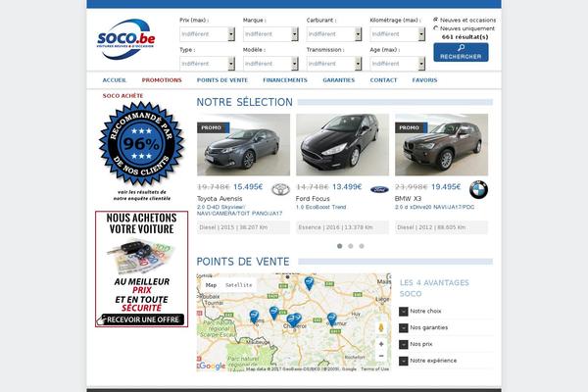
Task: Click the Notre expérience toggle icon
Action: [x=404, y=361]
